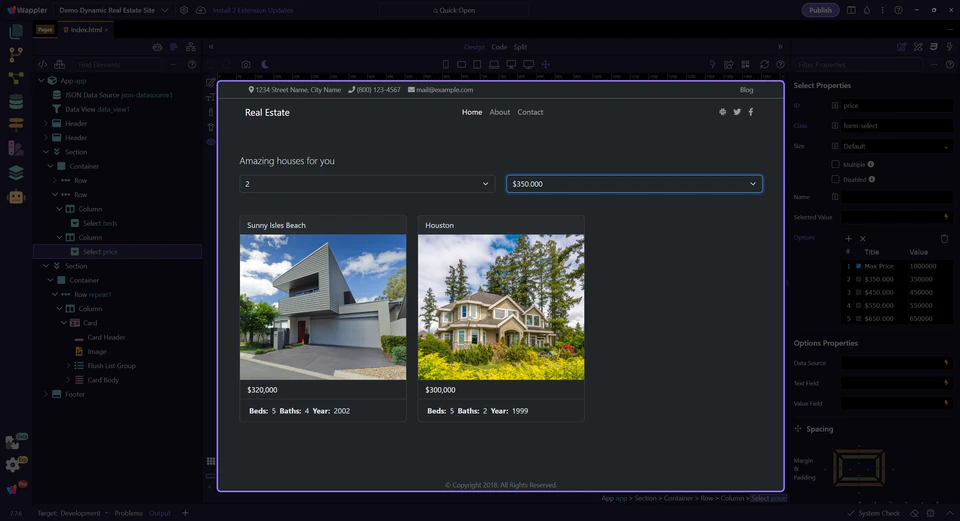The width and height of the screenshot is (960, 521).
Task: Open the $350.000 price dropdown
Action: (x=634, y=184)
